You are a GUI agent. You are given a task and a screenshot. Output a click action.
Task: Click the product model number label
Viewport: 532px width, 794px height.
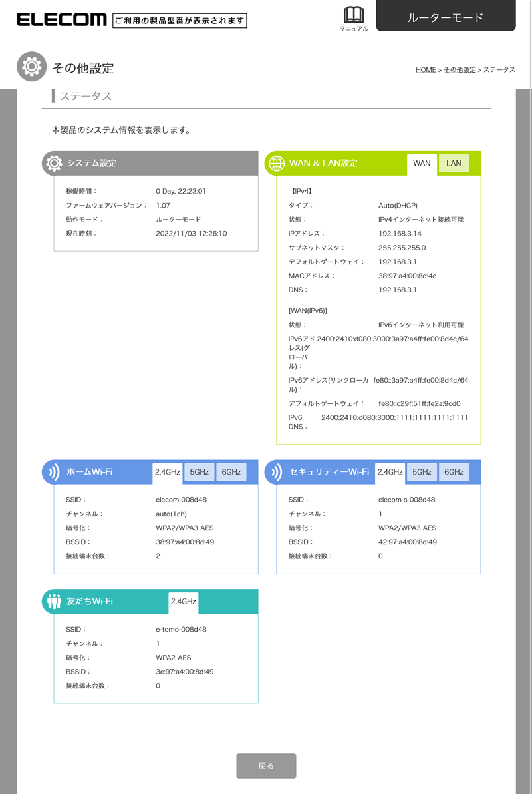[x=180, y=21]
